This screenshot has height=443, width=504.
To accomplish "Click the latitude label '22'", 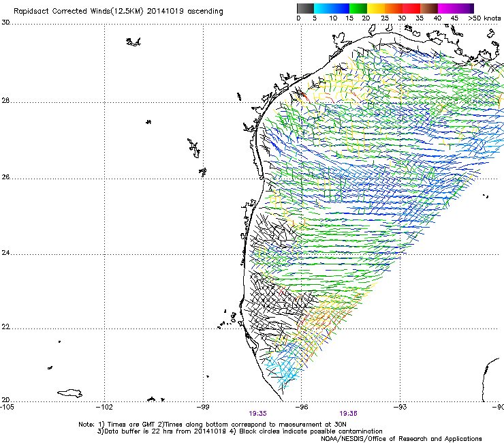I will (x=5, y=327).
